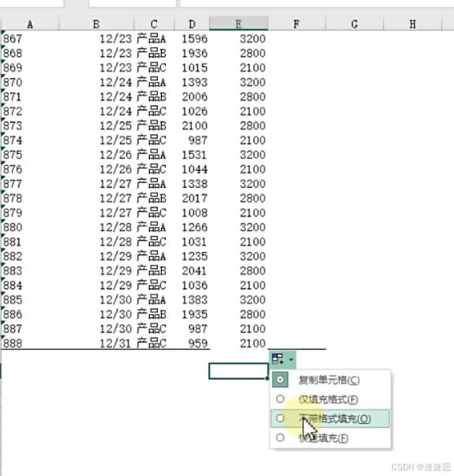The image size is (454, 476).
Task: Click the 产品B cell in row 868
Action: 154,54
